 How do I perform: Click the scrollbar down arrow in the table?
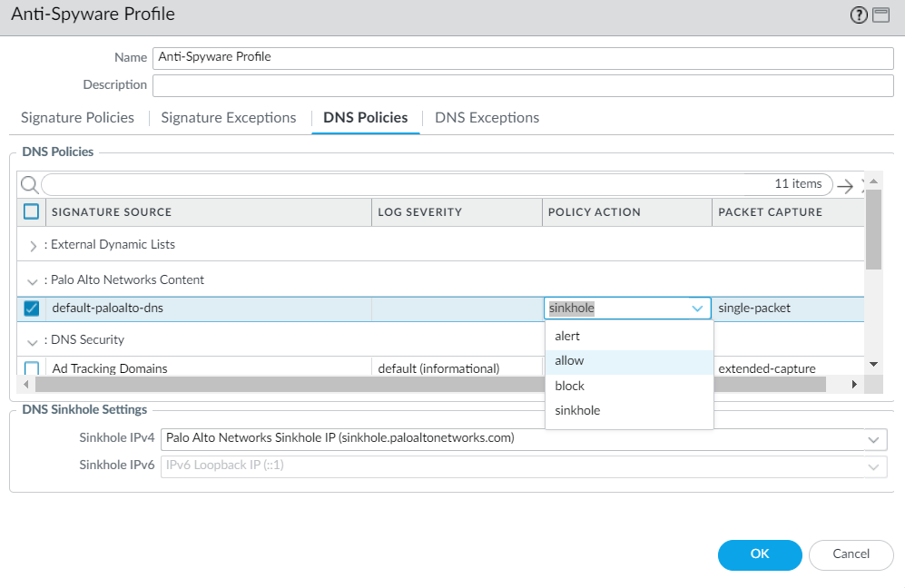[x=873, y=364]
